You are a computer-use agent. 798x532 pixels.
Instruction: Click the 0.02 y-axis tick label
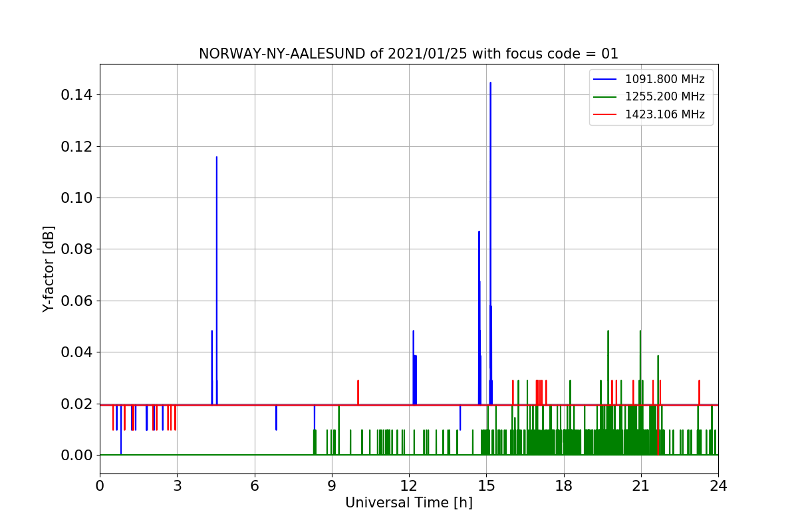coord(76,404)
